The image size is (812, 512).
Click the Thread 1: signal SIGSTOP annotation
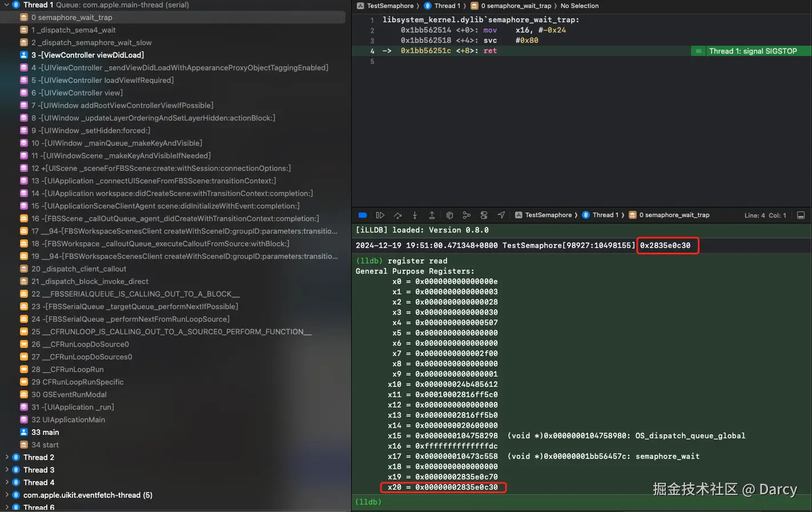pos(751,51)
